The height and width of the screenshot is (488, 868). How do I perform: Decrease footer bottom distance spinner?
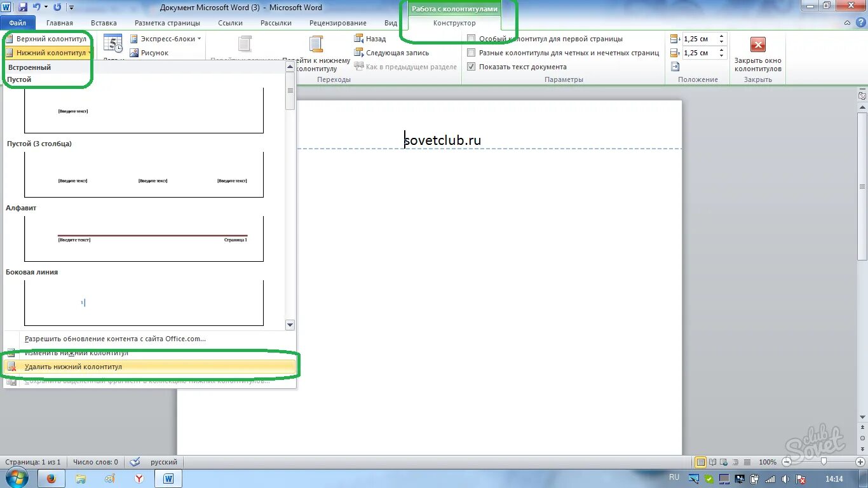pyautogui.click(x=721, y=55)
